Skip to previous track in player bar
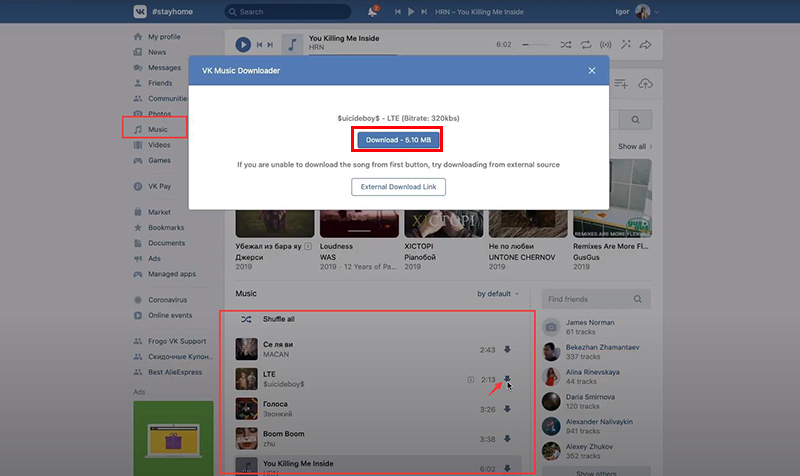The height and width of the screenshot is (476, 800). coord(259,45)
